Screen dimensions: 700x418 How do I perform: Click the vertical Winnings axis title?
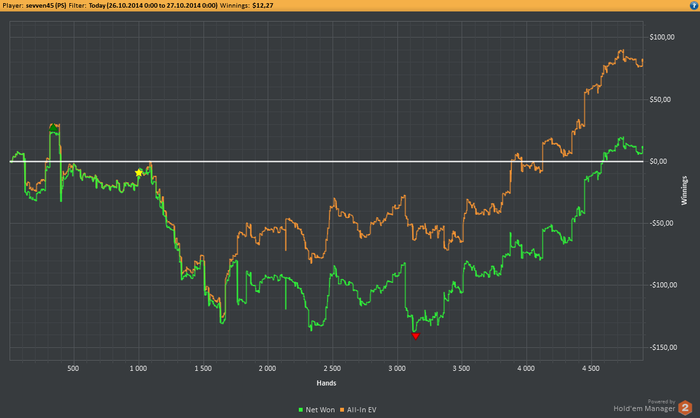pos(684,190)
